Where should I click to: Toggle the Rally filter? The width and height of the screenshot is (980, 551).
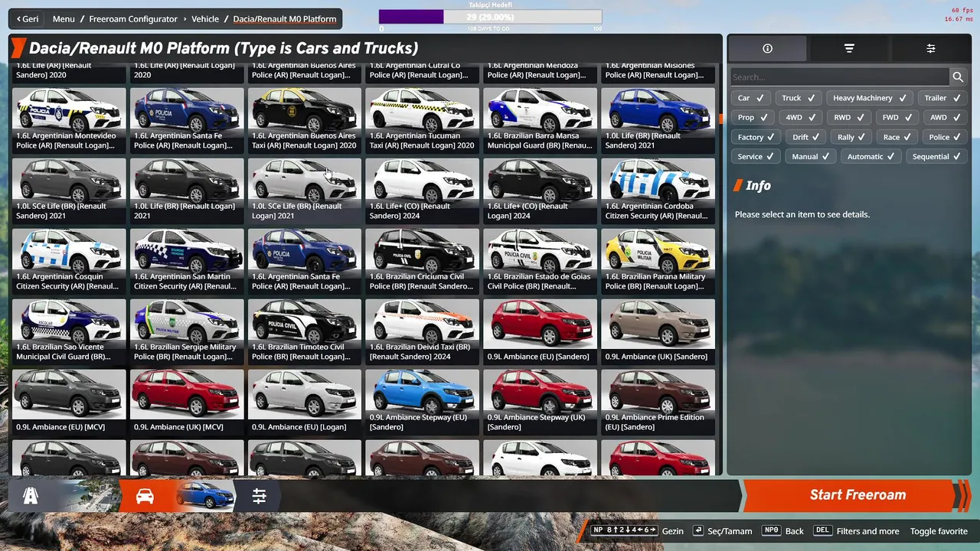click(x=853, y=137)
